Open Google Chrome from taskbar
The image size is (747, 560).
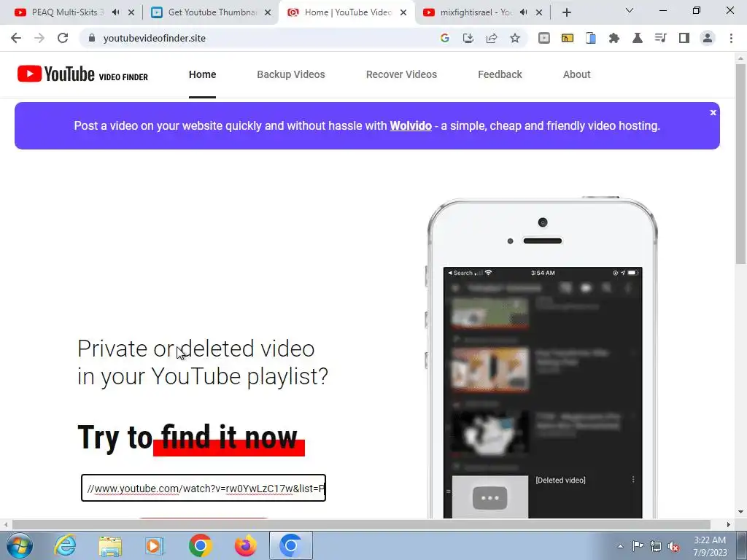[x=200, y=545]
